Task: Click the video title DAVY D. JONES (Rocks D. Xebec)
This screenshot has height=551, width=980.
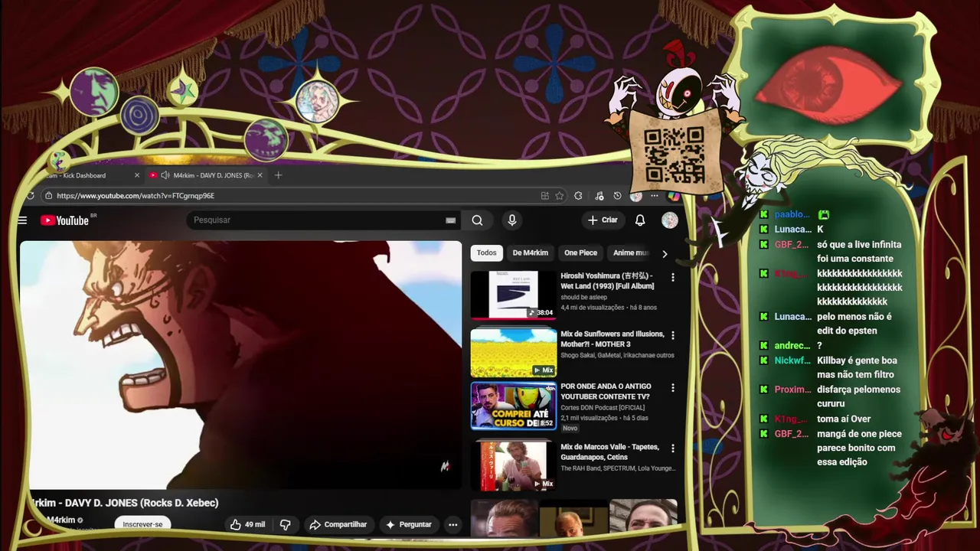Action: click(125, 503)
